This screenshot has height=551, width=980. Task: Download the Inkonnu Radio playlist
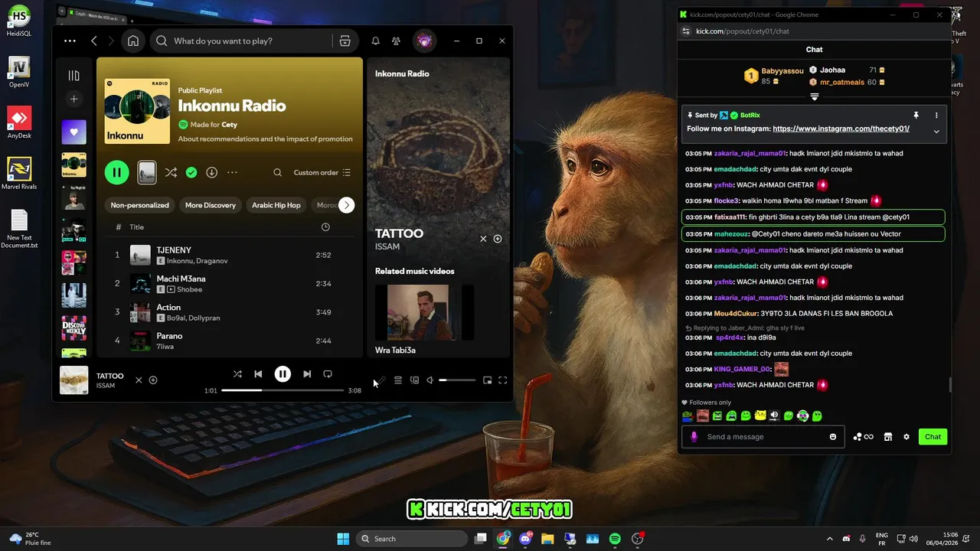pos(212,172)
